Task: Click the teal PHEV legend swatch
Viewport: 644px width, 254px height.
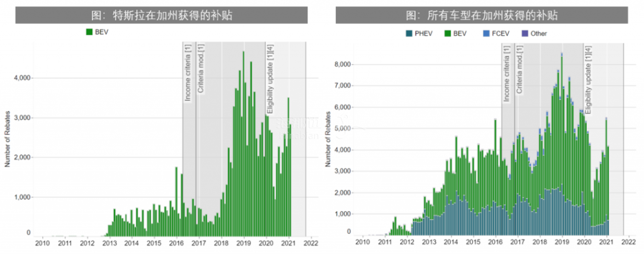Action: point(408,34)
